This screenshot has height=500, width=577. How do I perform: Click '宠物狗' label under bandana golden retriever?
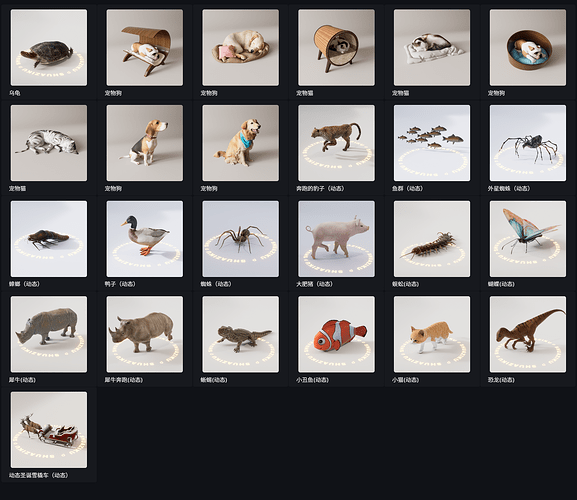click(209, 188)
